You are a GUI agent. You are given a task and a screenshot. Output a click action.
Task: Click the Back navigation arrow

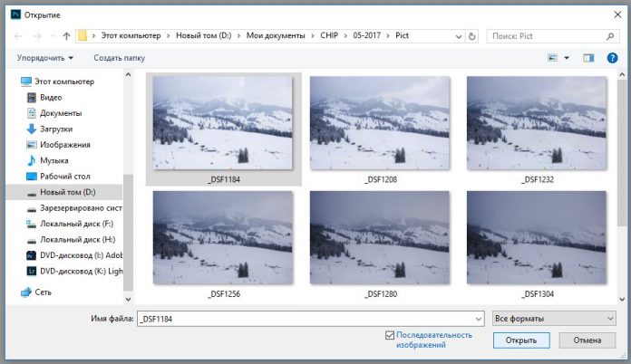click(19, 36)
